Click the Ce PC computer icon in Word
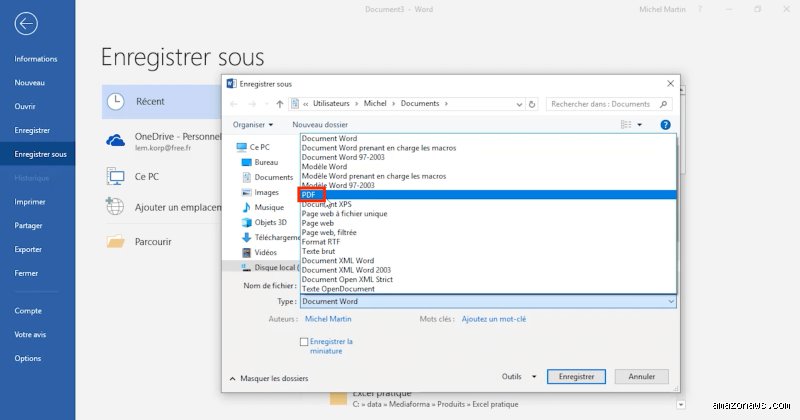Screen dimensions: 800x420 pos(115,177)
